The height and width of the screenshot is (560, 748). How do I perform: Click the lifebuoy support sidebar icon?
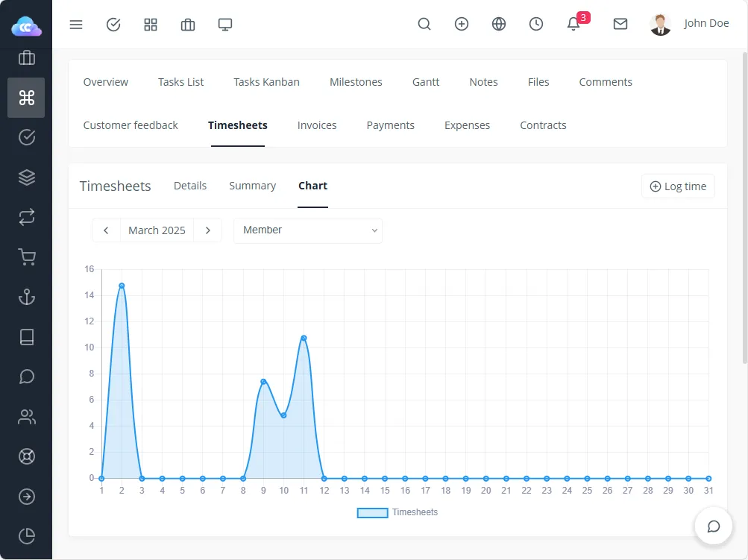coord(27,456)
